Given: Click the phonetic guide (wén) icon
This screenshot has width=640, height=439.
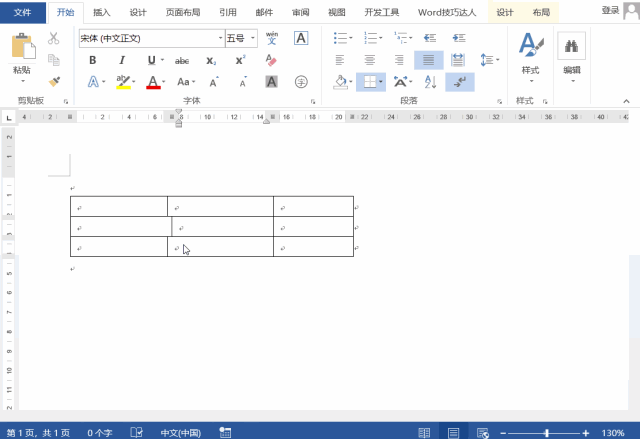Looking at the screenshot, I should 272,38.
